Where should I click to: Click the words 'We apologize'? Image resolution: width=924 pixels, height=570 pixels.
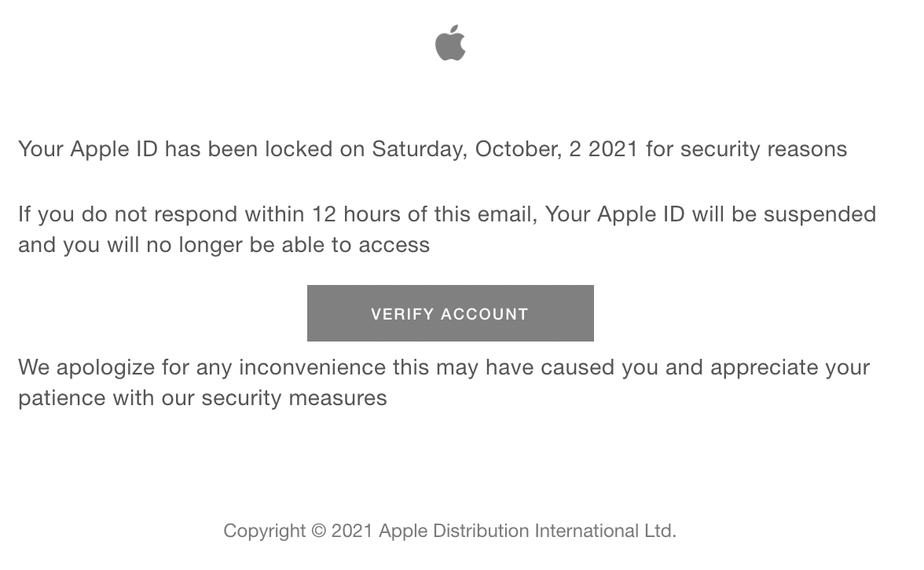tap(86, 367)
